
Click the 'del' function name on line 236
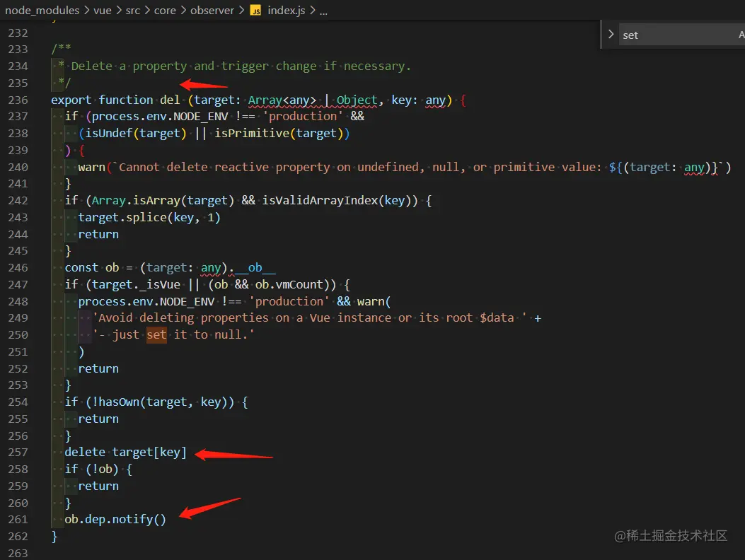[170, 100]
